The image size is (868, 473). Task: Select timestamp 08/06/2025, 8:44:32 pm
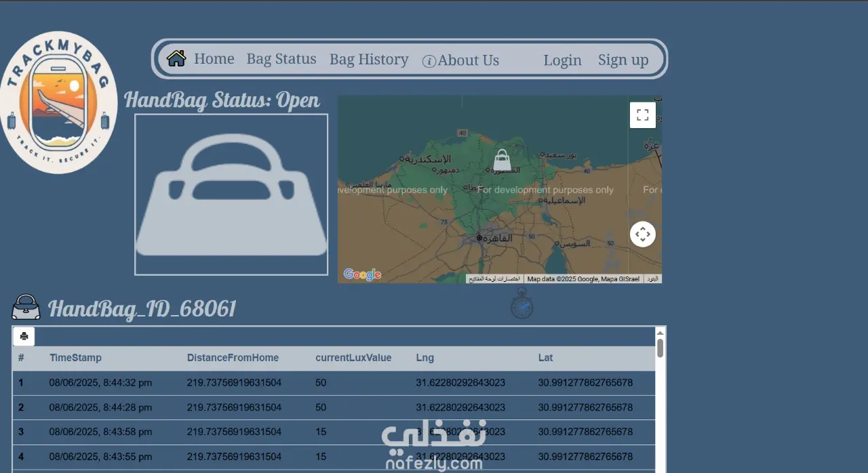click(x=100, y=383)
